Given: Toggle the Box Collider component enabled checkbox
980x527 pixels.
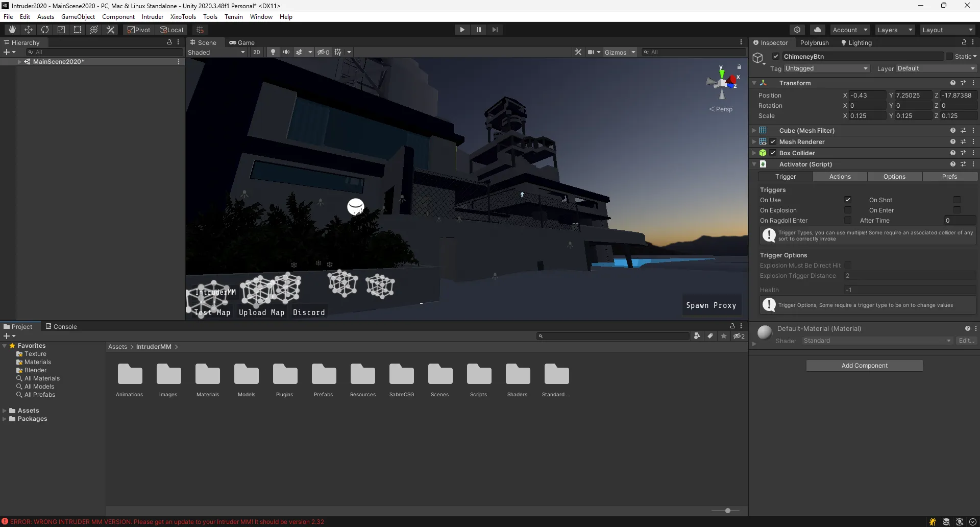Looking at the screenshot, I should [x=773, y=153].
